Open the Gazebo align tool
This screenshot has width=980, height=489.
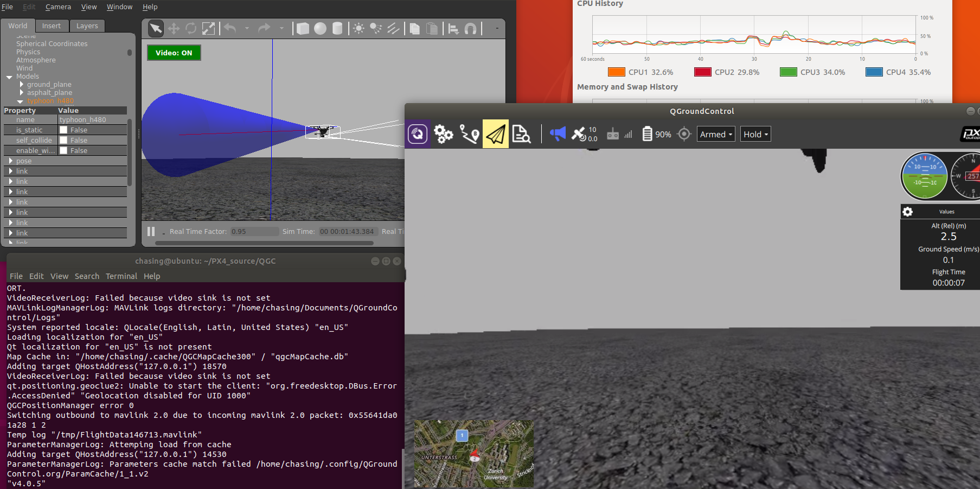pos(453,29)
